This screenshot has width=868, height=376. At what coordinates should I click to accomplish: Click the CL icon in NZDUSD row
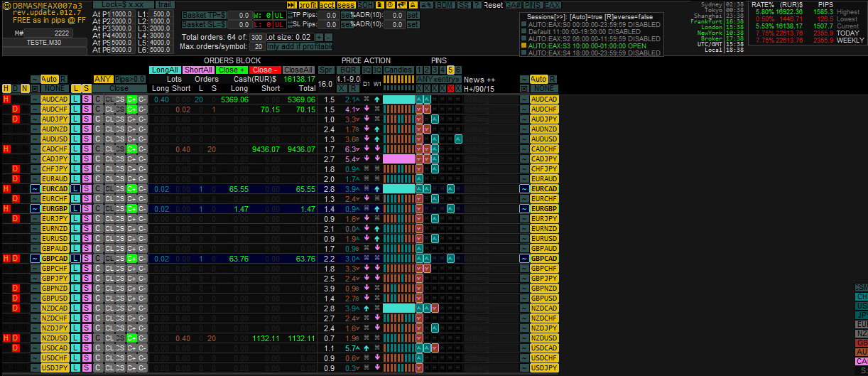pos(109,338)
